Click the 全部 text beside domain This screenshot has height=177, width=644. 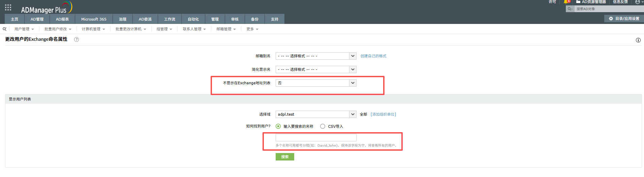pyautogui.click(x=363, y=114)
